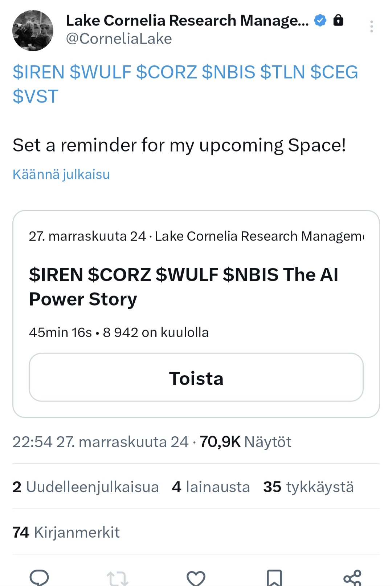Open the three-dot more options menu

371,27
